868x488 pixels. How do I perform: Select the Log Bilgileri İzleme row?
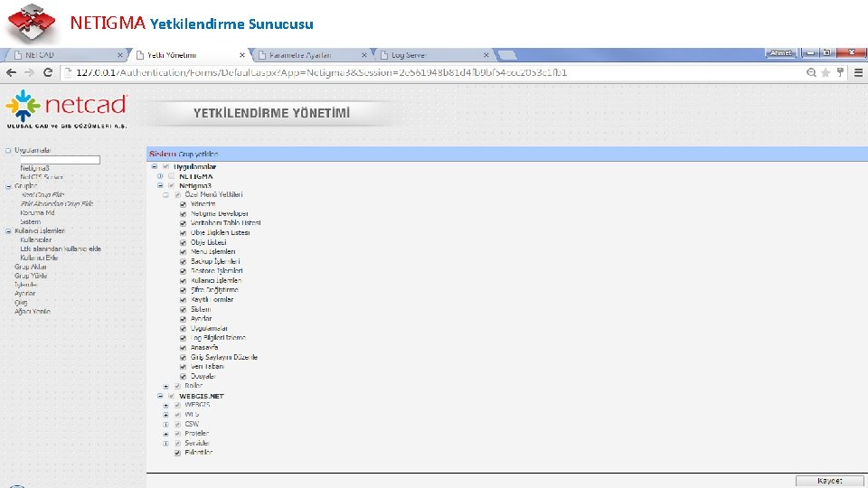pyautogui.click(x=218, y=337)
